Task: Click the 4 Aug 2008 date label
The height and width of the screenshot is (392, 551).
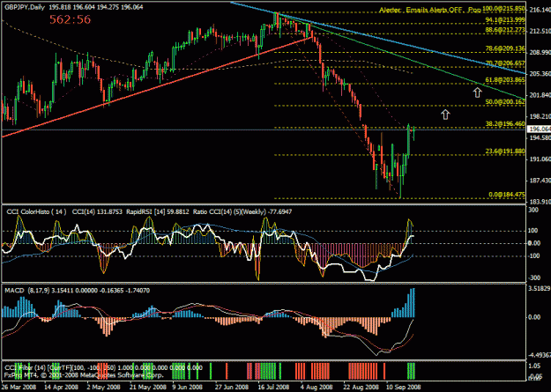Action: (x=316, y=387)
